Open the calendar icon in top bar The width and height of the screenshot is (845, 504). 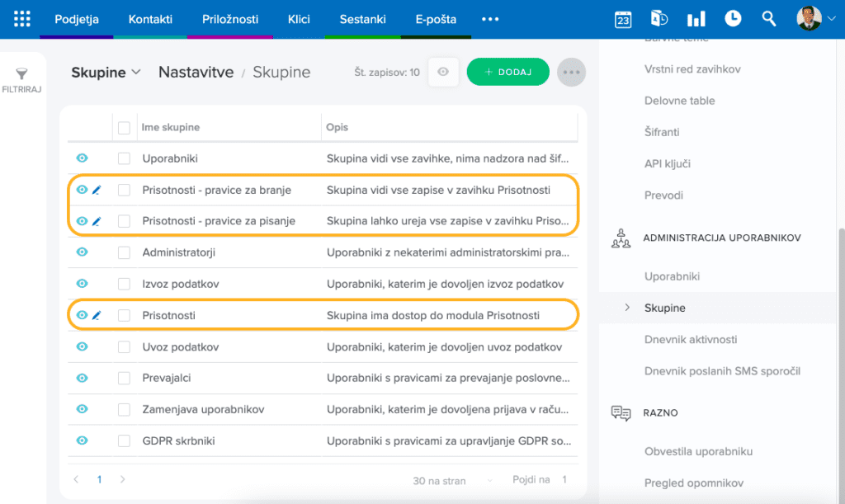click(623, 19)
